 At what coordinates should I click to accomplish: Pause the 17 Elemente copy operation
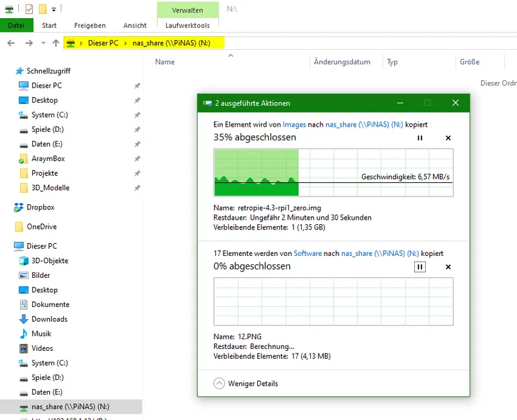pos(420,267)
